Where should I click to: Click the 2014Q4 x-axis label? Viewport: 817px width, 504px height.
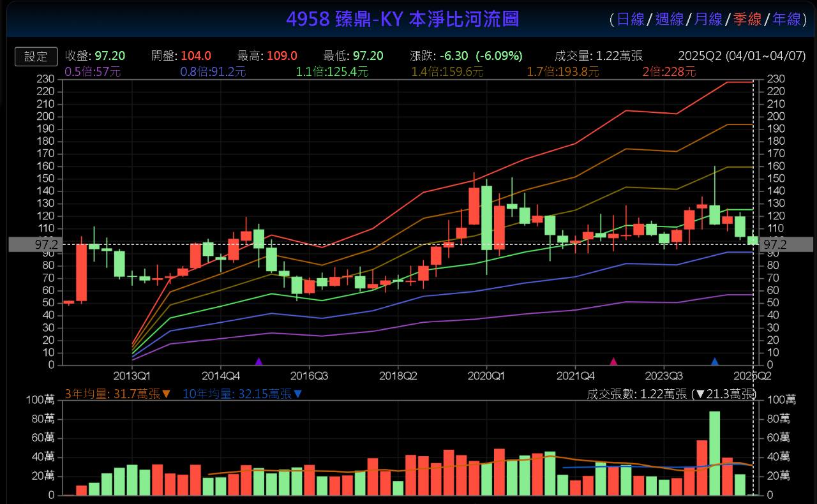[x=221, y=375]
